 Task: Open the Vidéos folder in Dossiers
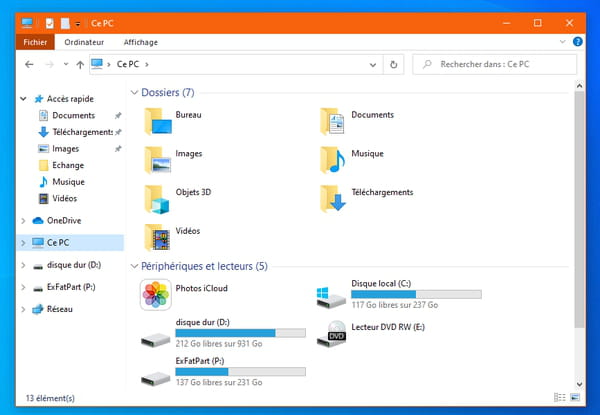(157, 237)
